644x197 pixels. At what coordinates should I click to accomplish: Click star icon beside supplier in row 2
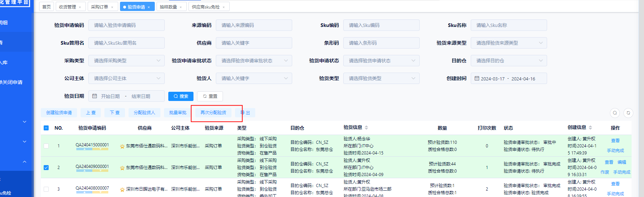point(122,168)
